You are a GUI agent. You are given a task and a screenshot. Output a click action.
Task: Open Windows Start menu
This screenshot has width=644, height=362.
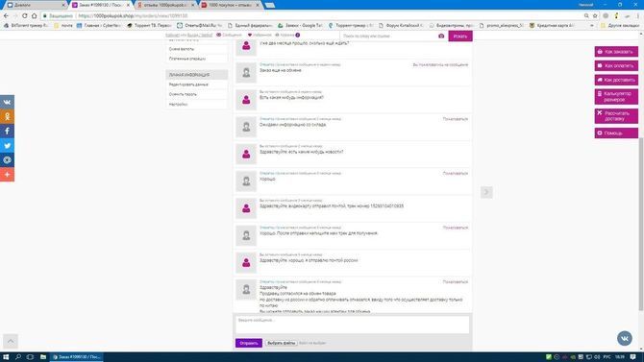pos(6,357)
